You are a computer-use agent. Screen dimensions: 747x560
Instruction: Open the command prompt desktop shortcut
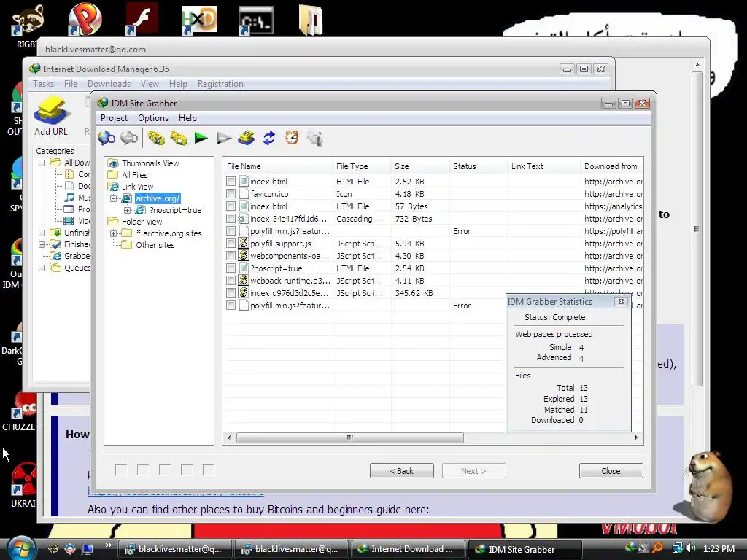click(x=256, y=21)
